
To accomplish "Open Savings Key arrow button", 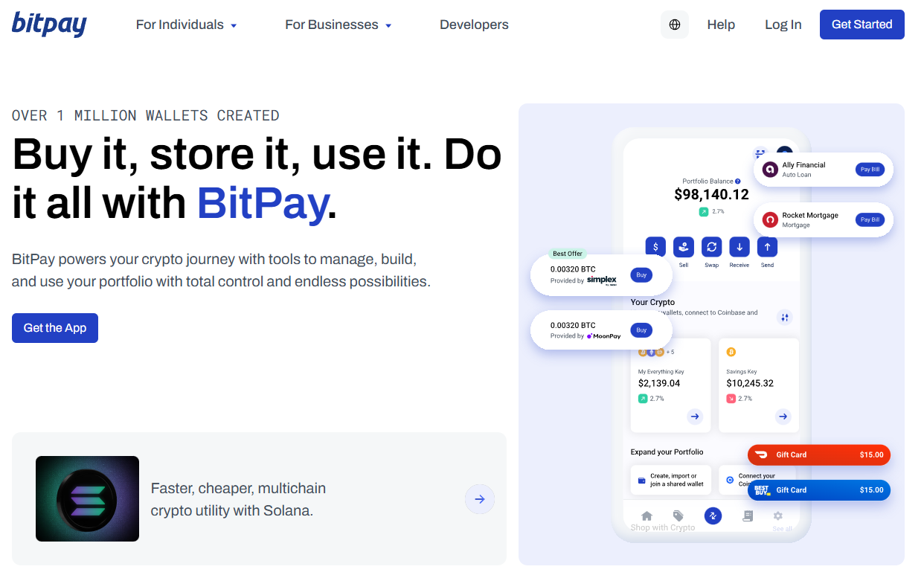I will pos(783,417).
